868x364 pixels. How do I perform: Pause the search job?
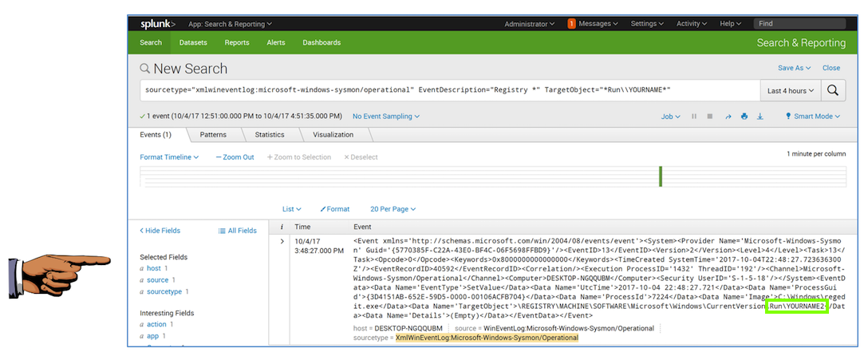click(695, 117)
